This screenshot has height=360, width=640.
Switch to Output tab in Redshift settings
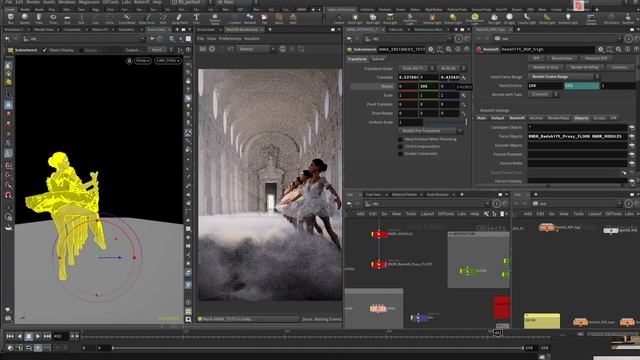tap(498, 118)
